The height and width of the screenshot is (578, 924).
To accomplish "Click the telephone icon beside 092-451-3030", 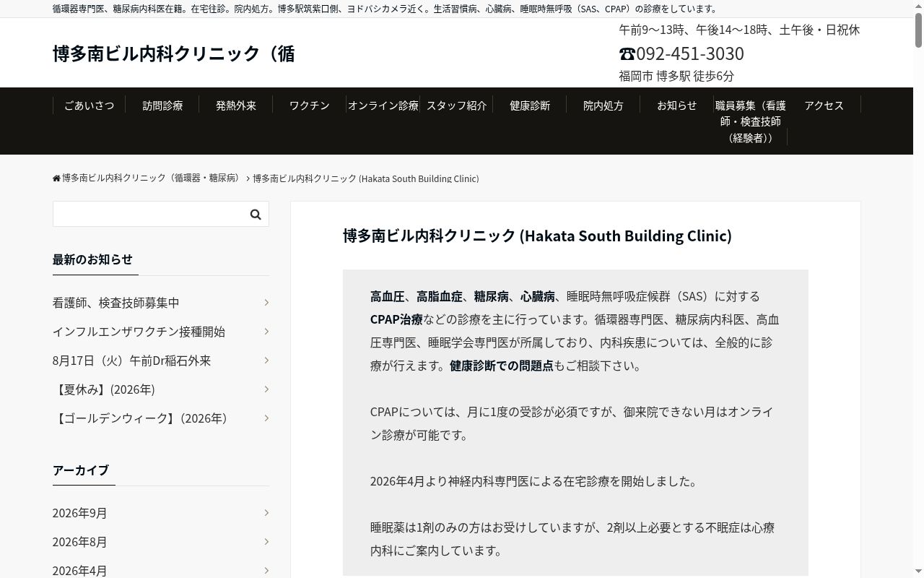I will pyautogui.click(x=627, y=53).
